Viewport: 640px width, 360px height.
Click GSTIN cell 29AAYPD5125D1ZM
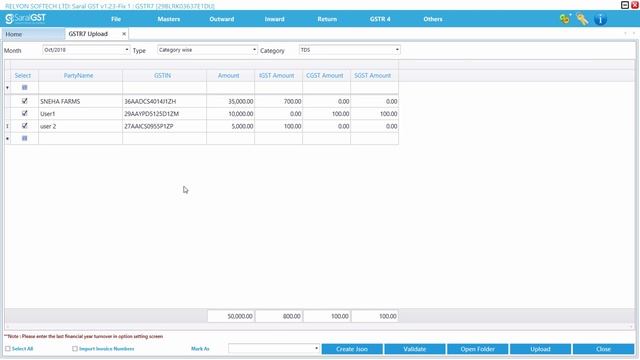(x=164, y=113)
